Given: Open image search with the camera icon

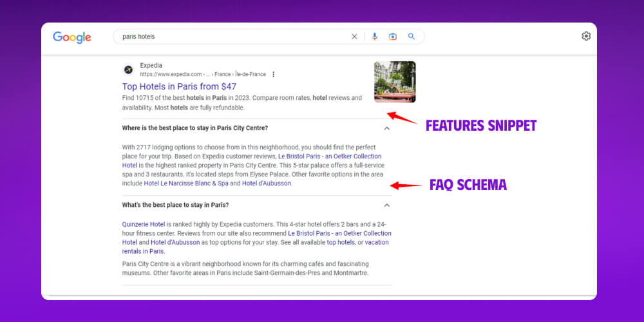Looking at the screenshot, I should point(393,37).
